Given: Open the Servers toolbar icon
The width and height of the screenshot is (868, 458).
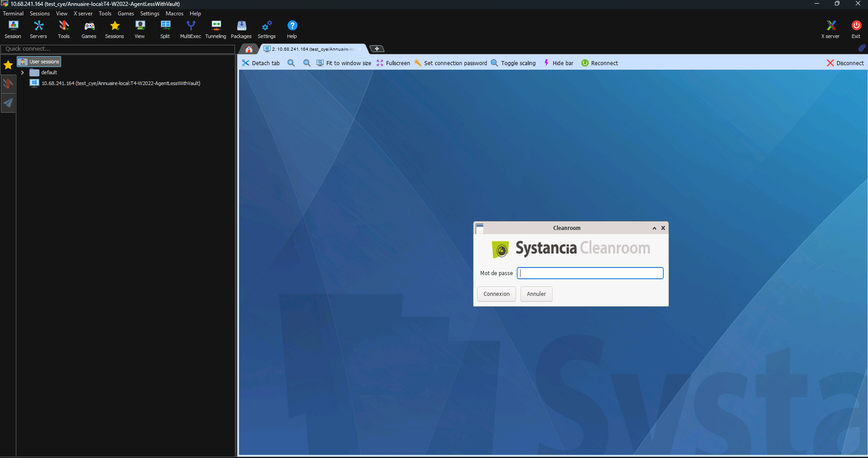Looking at the screenshot, I should coord(38,29).
